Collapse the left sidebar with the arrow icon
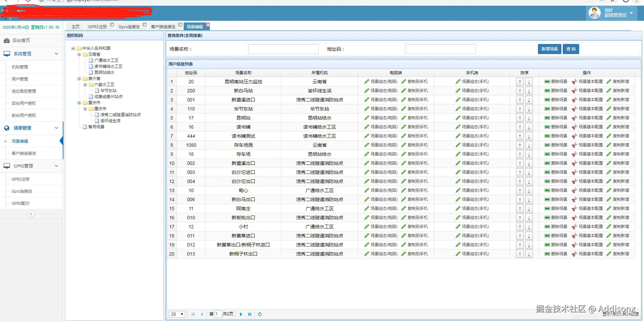This screenshot has width=644, height=322. pyautogui.click(x=31, y=214)
